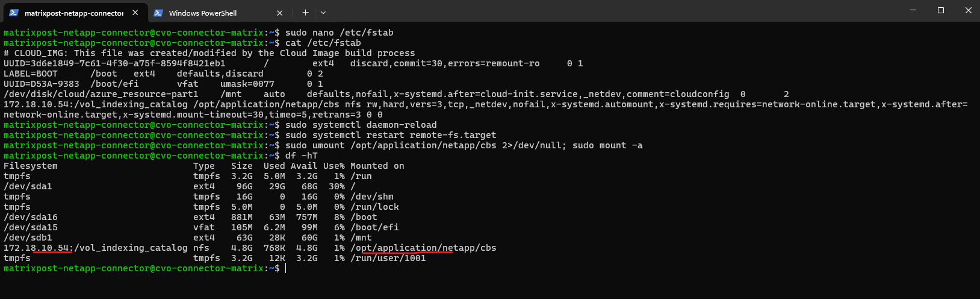Screen dimensions: 980x299
Task: Click the 'cat /etc/fstab' command line
Action: [x=323, y=43]
